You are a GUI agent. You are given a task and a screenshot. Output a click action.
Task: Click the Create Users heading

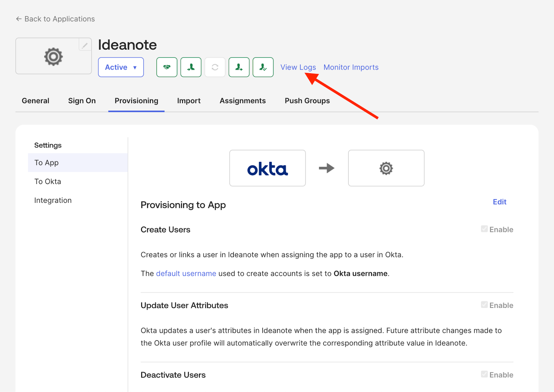click(x=166, y=229)
